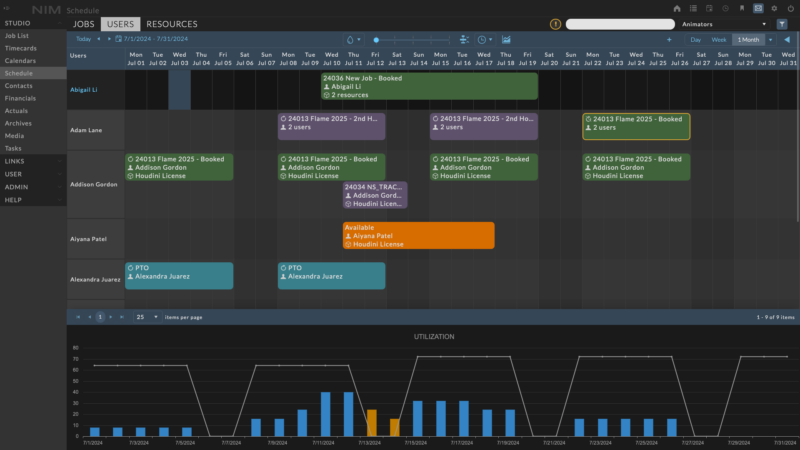Open the bookmark icon in top bar
The image size is (800, 450).
coord(742,9)
